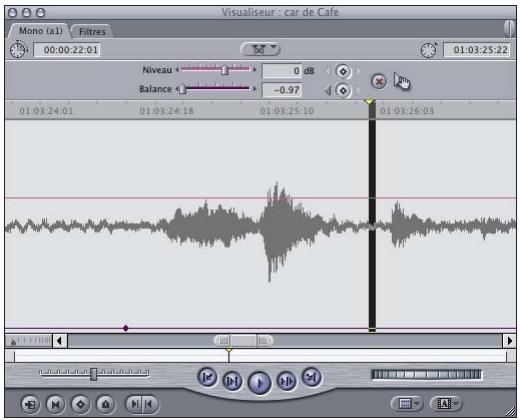
Task: Click the drag hand speaker icon
Action: [402, 81]
